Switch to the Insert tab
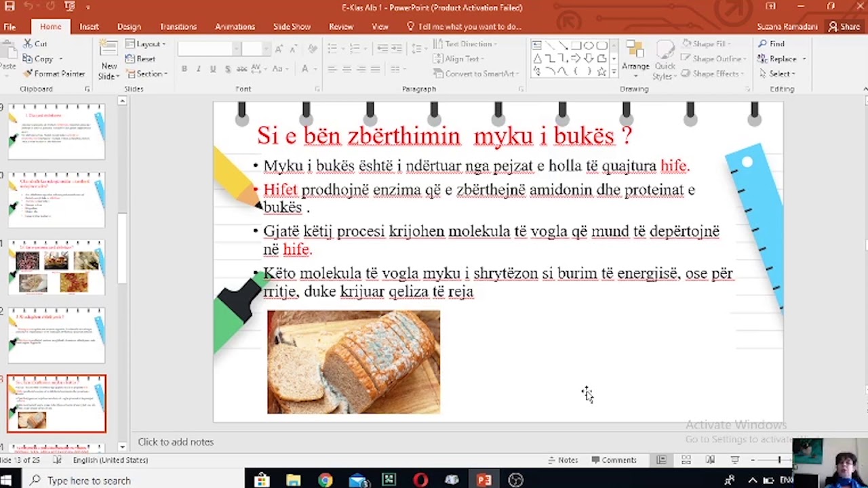 click(x=89, y=26)
